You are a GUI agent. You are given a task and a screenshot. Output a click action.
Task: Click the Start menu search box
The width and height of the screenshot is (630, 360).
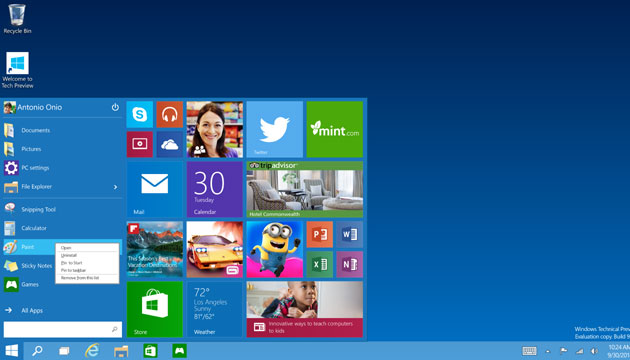point(63,329)
